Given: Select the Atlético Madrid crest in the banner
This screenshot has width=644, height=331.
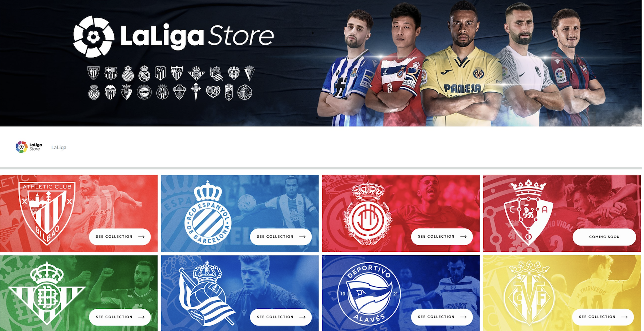Looking at the screenshot, I should 161,73.
